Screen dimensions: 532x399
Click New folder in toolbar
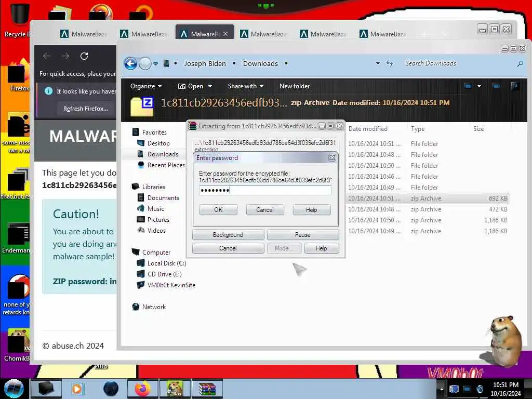(x=295, y=86)
